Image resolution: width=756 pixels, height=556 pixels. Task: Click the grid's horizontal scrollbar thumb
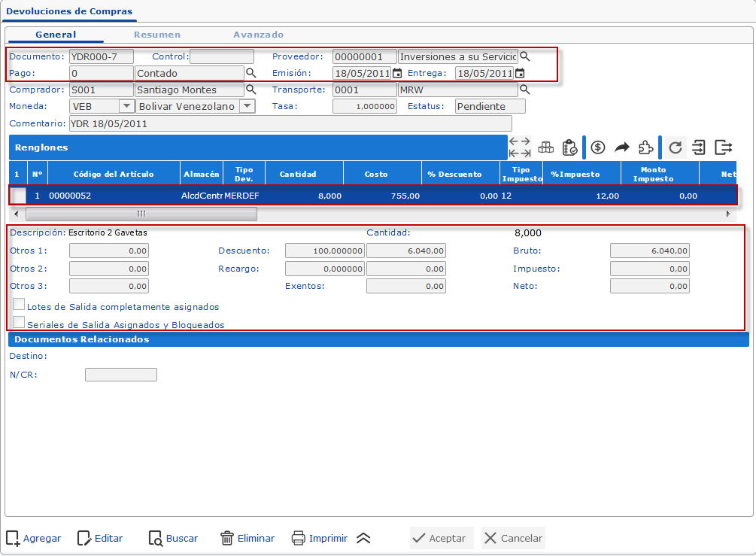(140, 214)
